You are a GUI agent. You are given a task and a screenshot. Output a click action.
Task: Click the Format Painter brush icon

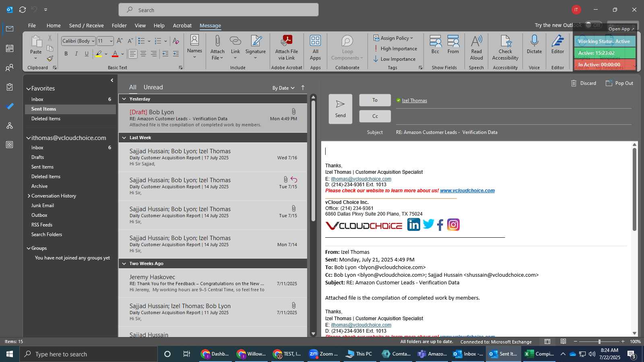[x=50, y=59]
